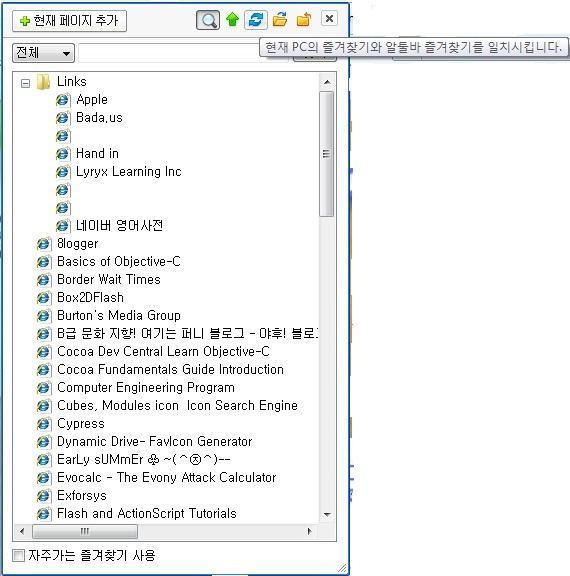Screen dimensions: 570x576
Task: Open the B급 문화 지향 blog bookmark
Action: tap(187, 334)
